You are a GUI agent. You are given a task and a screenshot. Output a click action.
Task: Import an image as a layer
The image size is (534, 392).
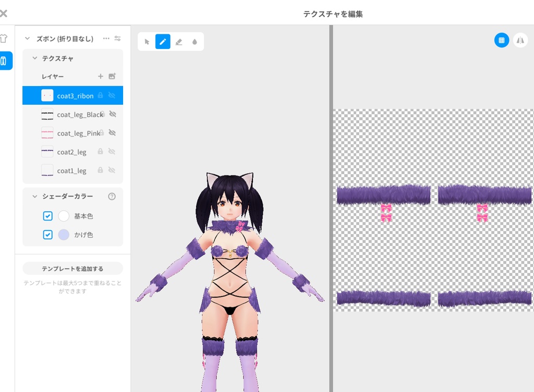click(113, 76)
